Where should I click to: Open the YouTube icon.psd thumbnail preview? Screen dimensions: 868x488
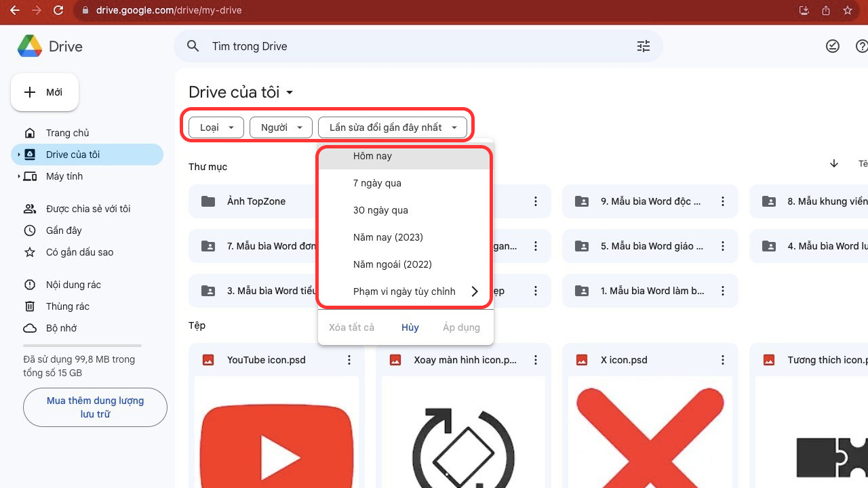(277, 432)
